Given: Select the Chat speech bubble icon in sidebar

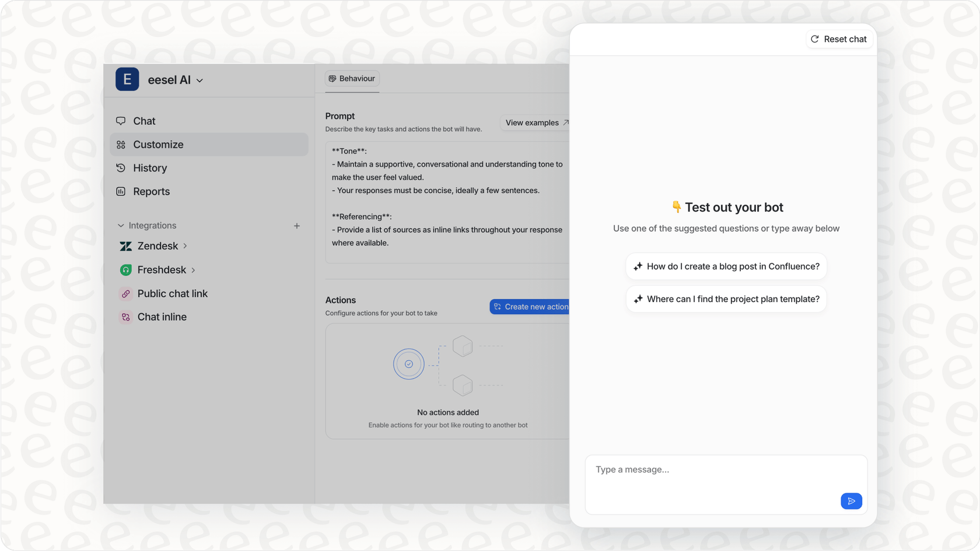Looking at the screenshot, I should [x=121, y=121].
